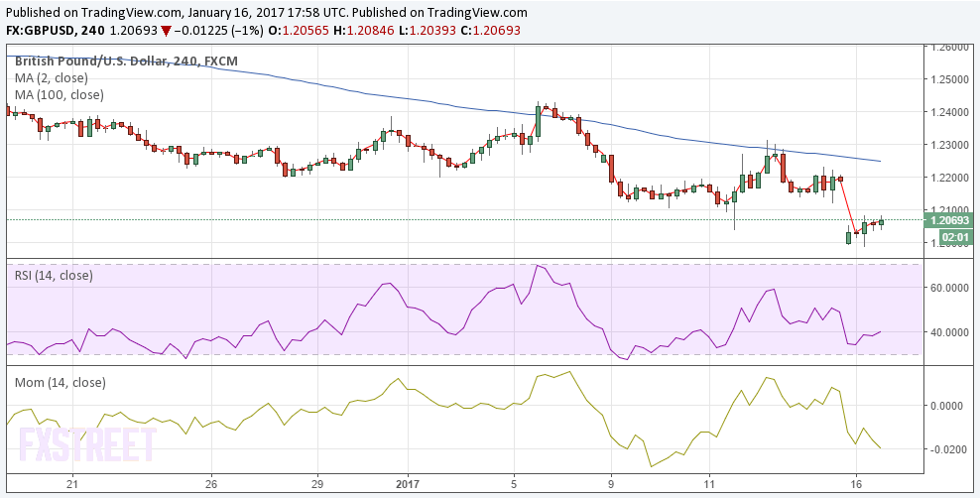
Task: Click the 1.26000 price axis label
Action: 950,48
